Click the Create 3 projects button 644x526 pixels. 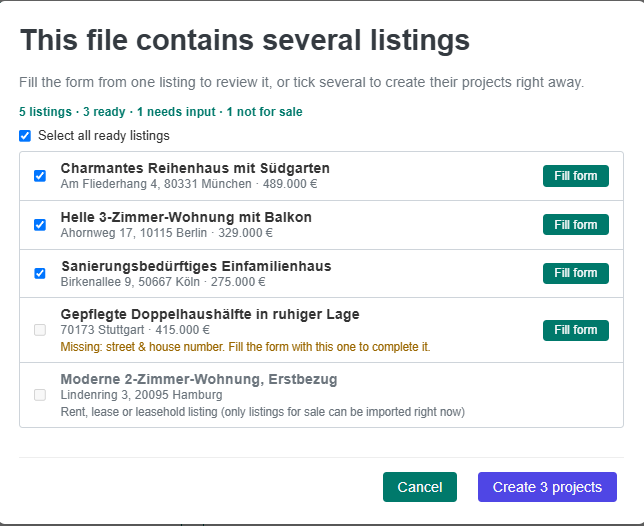coord(547,487)
